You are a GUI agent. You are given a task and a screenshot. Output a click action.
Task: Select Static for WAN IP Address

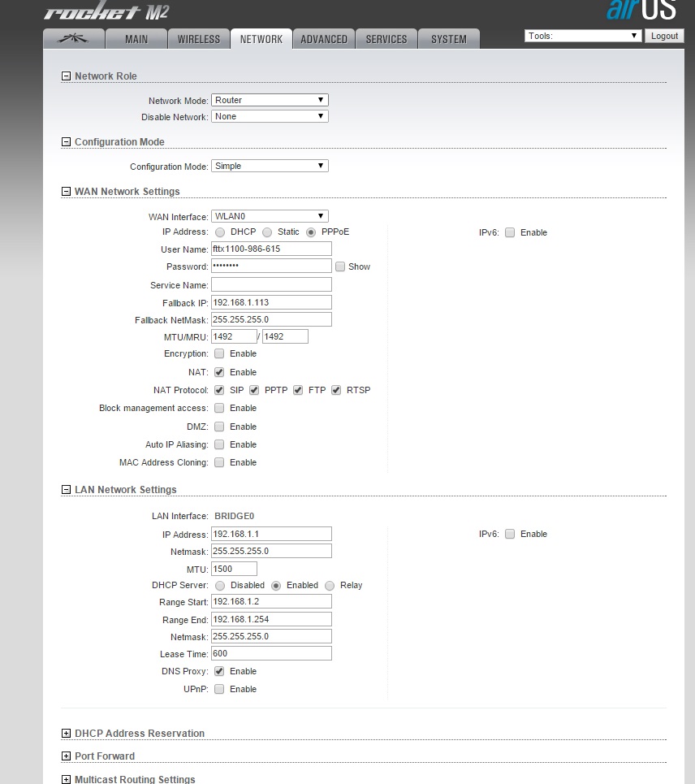click(x=267, y=232)
